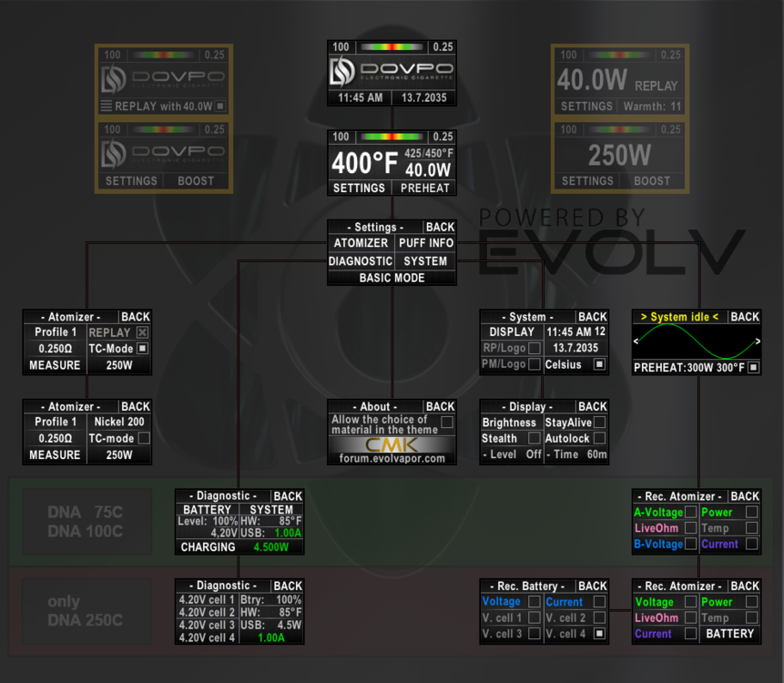Enable Autolock checkbox in Display panel
This screenshot has width=784, height=683.
coord(599,438)
